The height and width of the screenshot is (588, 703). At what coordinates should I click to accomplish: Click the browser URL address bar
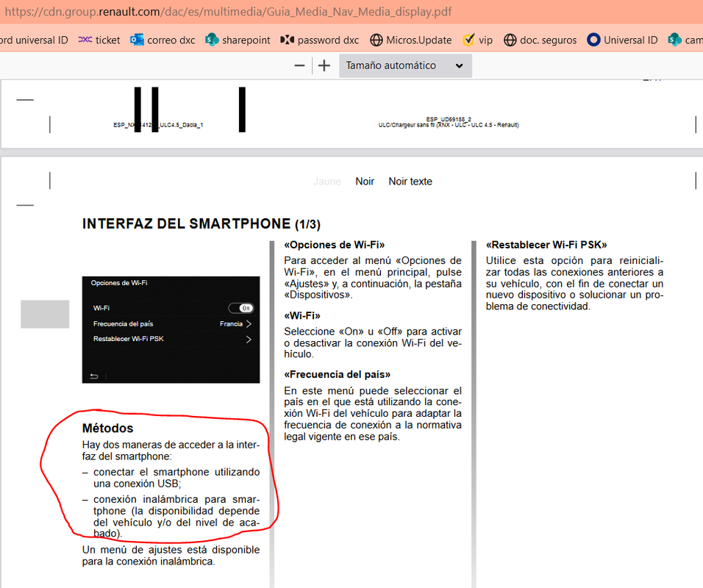click(351, 12)
